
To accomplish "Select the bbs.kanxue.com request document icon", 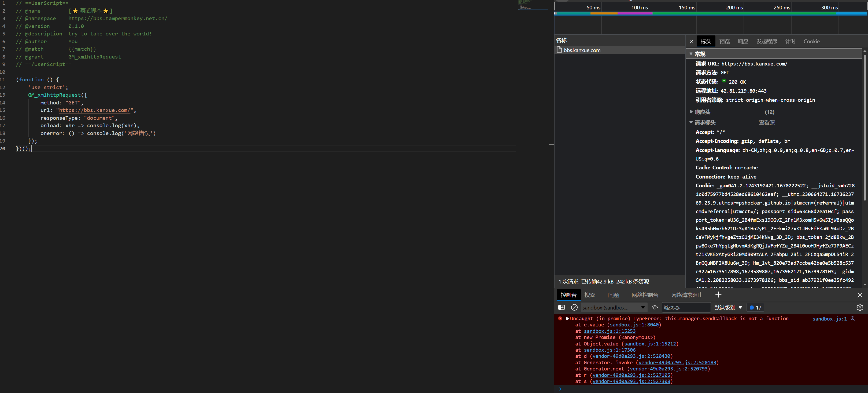I will pyautogui.click(x=560, y=50).
